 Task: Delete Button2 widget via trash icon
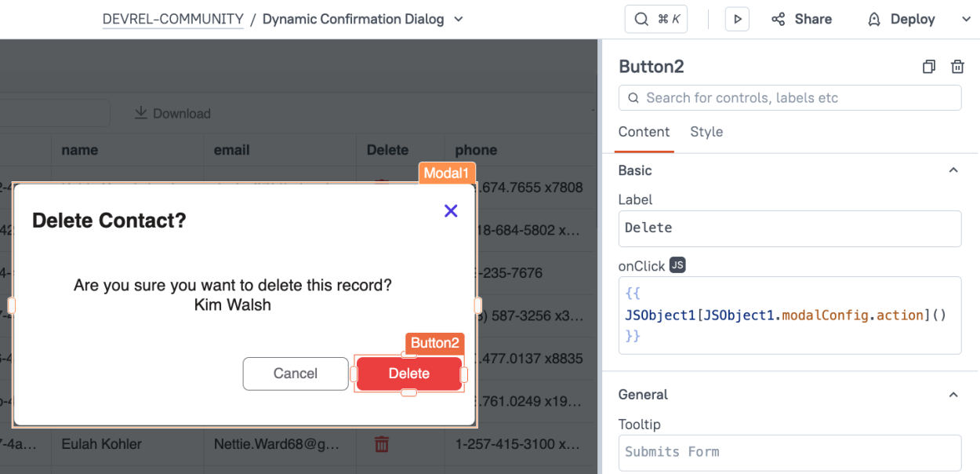click(957, 67)
